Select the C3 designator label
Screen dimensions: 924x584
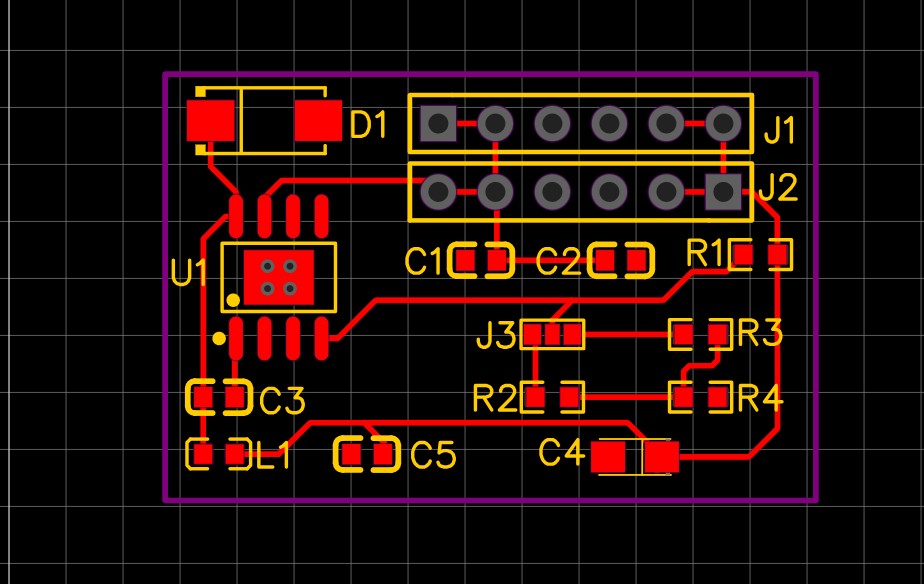[282, 401]
